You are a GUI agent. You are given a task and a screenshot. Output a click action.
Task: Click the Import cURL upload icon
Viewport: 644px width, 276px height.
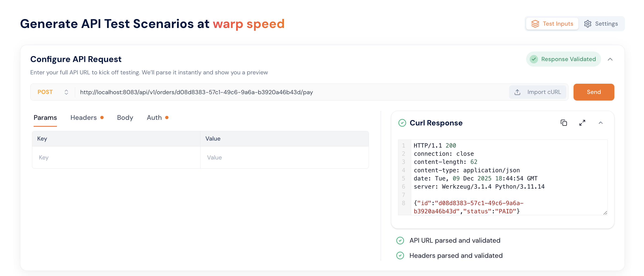(517, 92)
